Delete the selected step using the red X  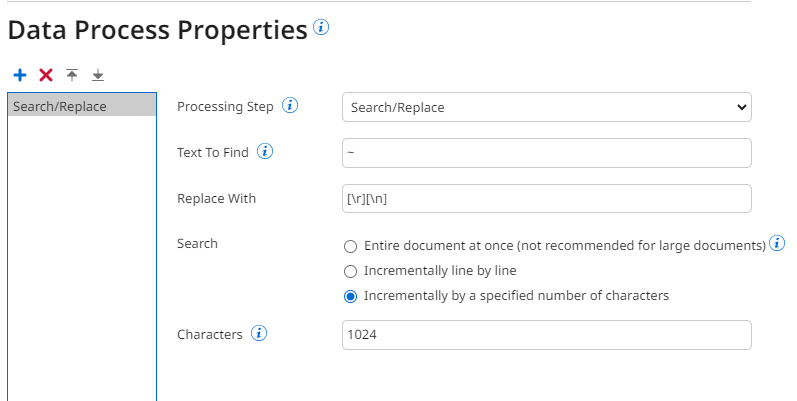pos(46,75)
